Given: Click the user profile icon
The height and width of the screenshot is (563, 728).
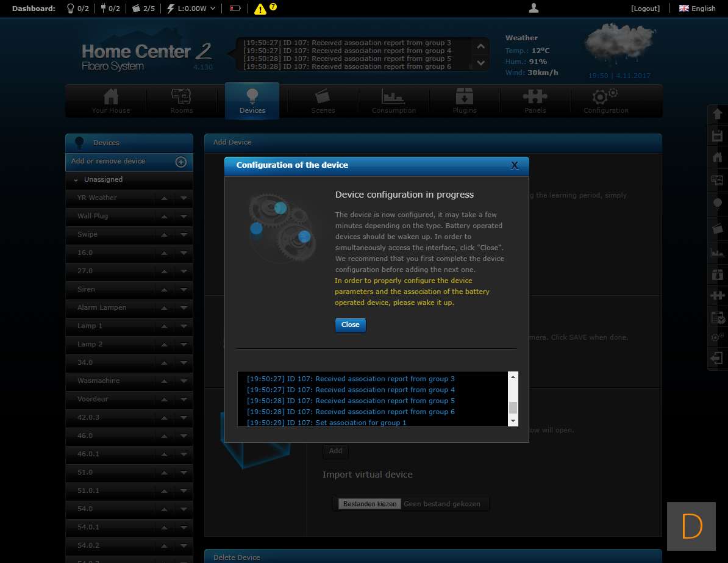Looking at the screenshot, I should click(x=534, y=8).
